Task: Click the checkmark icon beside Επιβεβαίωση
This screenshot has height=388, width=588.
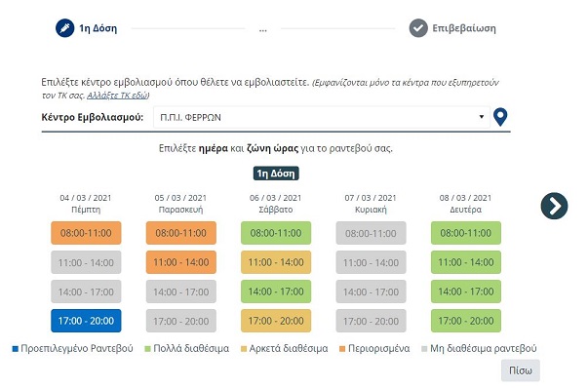Action: pos(418,28)
